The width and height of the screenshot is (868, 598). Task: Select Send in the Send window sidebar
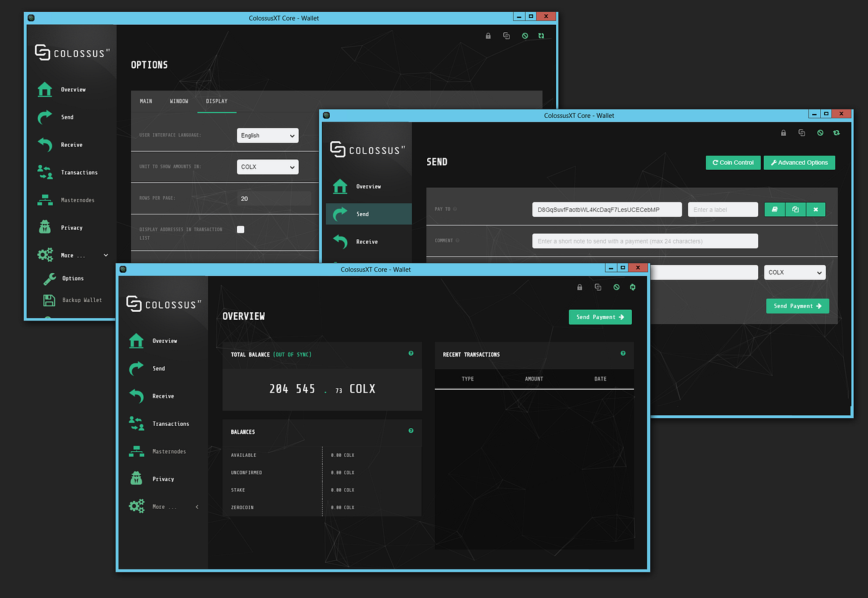point(368,214)
